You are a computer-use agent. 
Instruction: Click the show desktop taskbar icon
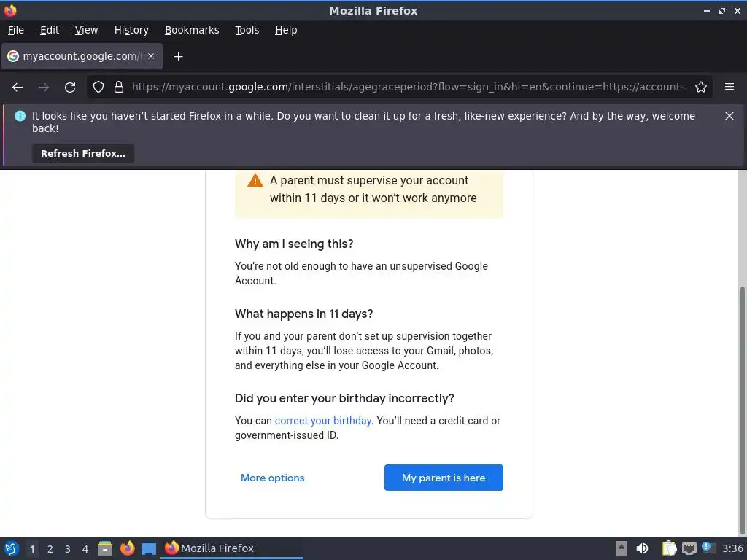(149, 548)
